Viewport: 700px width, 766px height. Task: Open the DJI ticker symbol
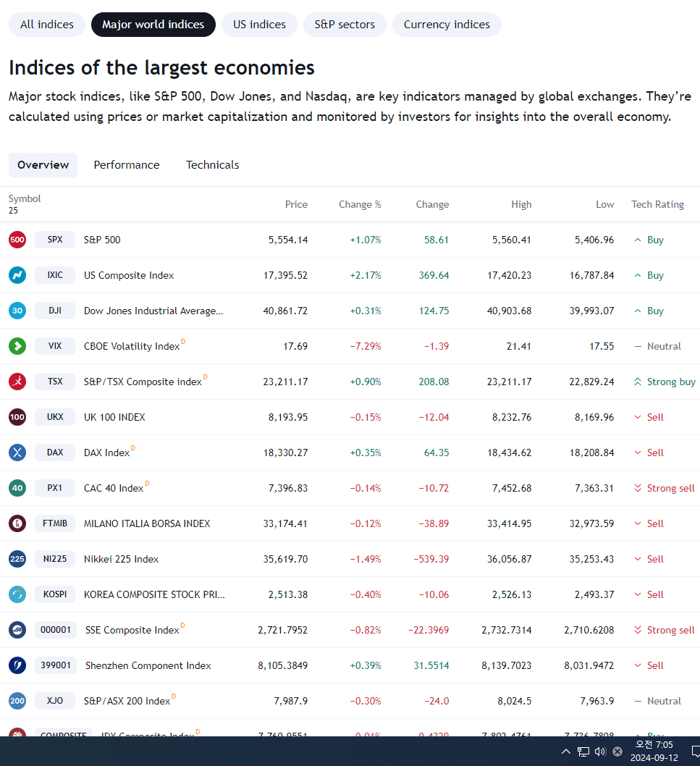coord(55,311)
